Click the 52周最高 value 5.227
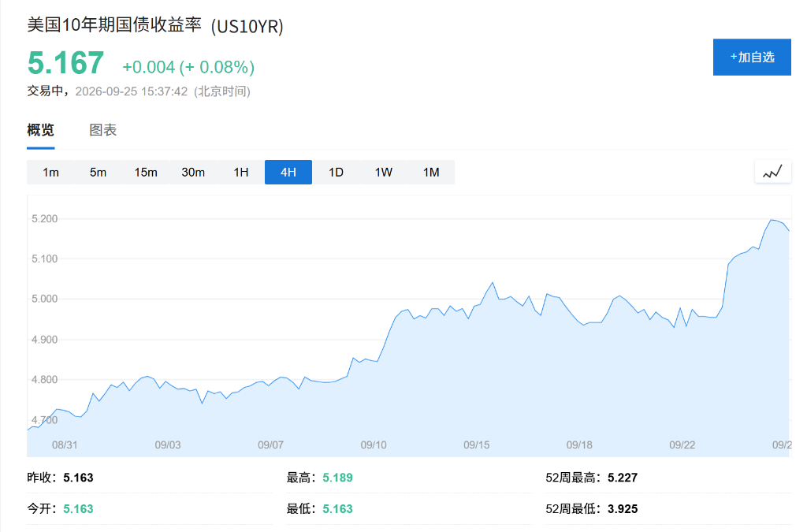Screen dimensions: 807x532 623,478
